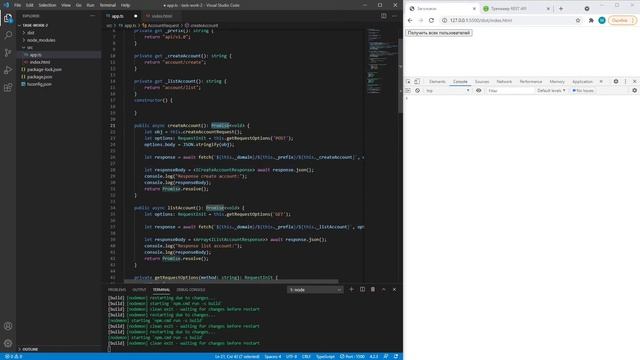
Task: Open the Help menu
Action: click(x=125, y=5)
